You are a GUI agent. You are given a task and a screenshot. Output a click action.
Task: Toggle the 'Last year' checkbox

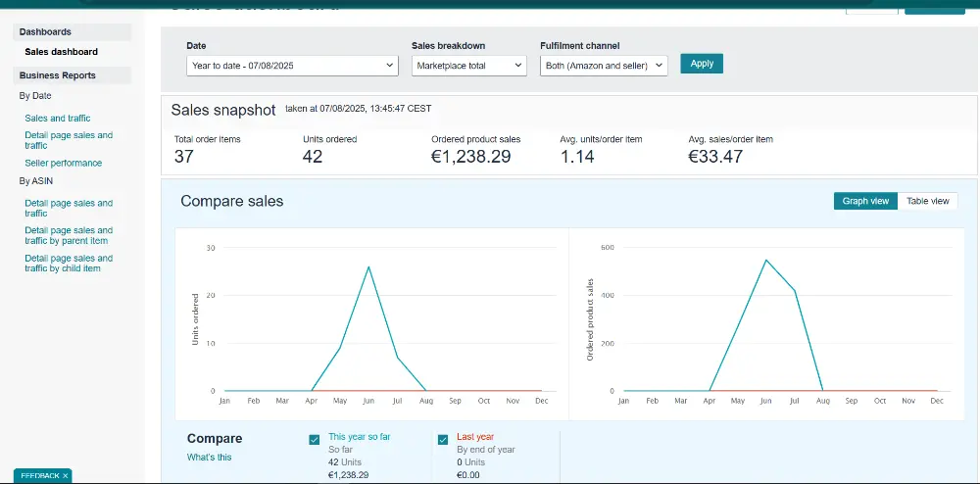(443, 440)
